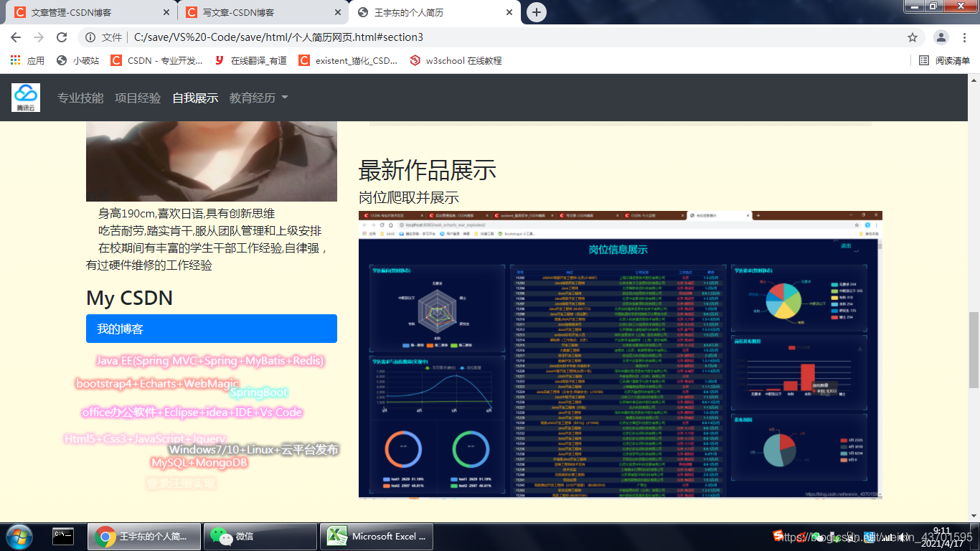Switch to the 写文章-CSDN博客 tab
The image size is (980, 551).
[x=262, y=13]
